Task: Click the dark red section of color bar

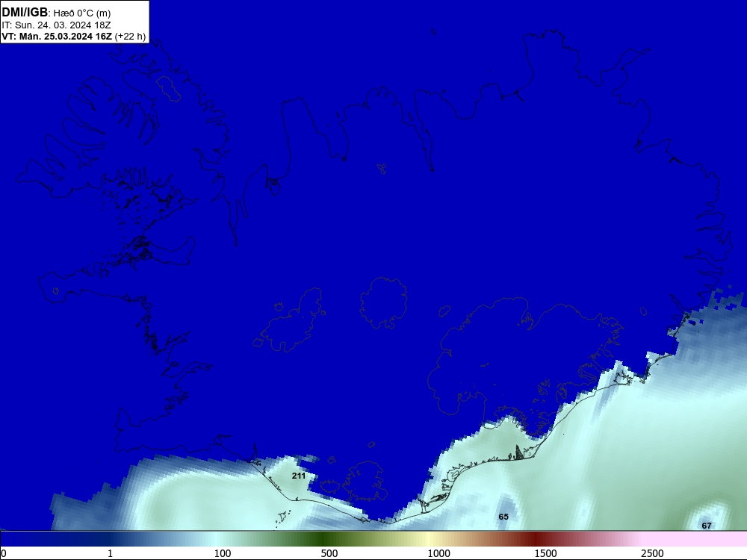Action: (536, 539)
